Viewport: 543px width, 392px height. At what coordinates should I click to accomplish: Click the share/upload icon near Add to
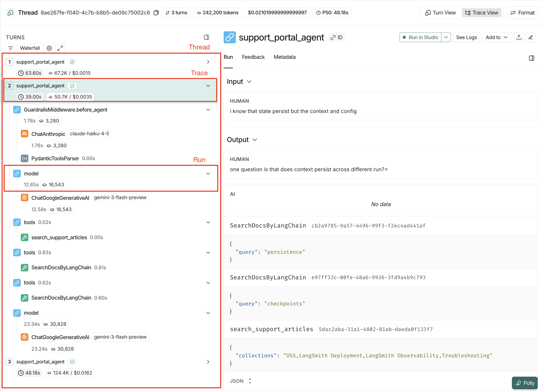point(519,37)
